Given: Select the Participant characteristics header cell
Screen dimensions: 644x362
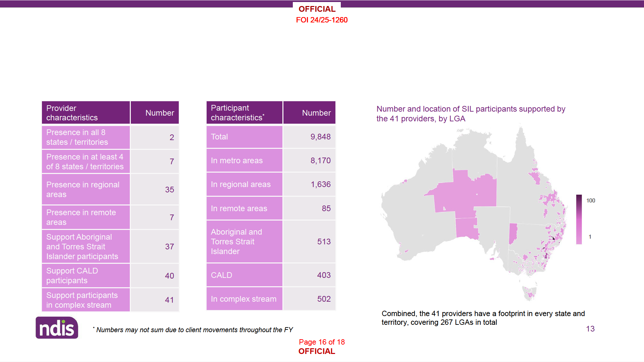Looking at the screenshot, I should [244, 113].
